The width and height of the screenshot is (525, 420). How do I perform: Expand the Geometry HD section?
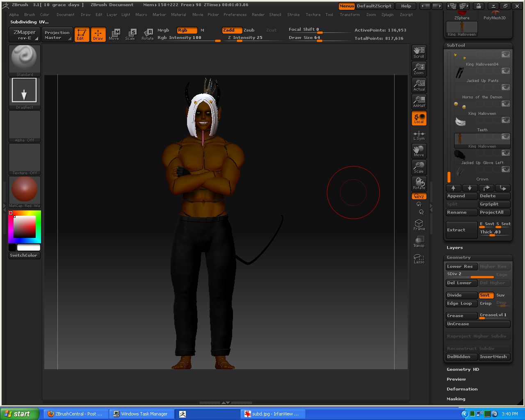click(x=463, y=369)
